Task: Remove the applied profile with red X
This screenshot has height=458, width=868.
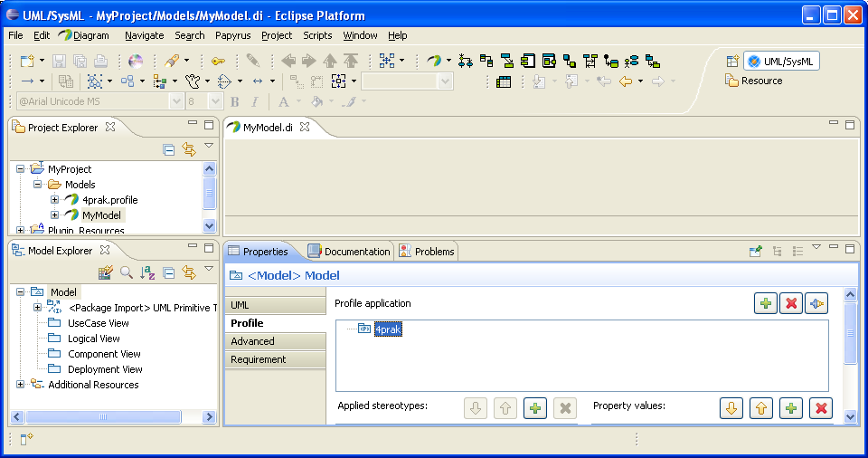Action: (791, 304)
